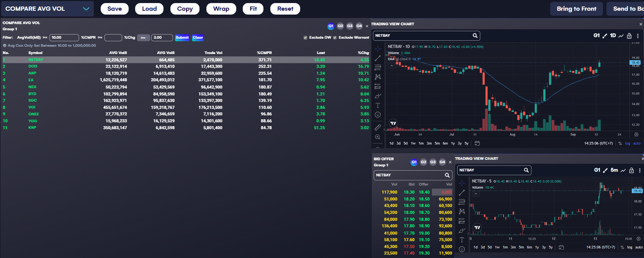Click pencil drawing icon in 5m chart header
Screen dimensions: 644x258
(x=605, y=170)
